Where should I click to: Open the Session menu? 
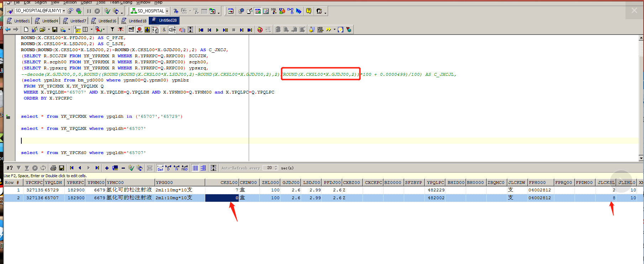70,2
